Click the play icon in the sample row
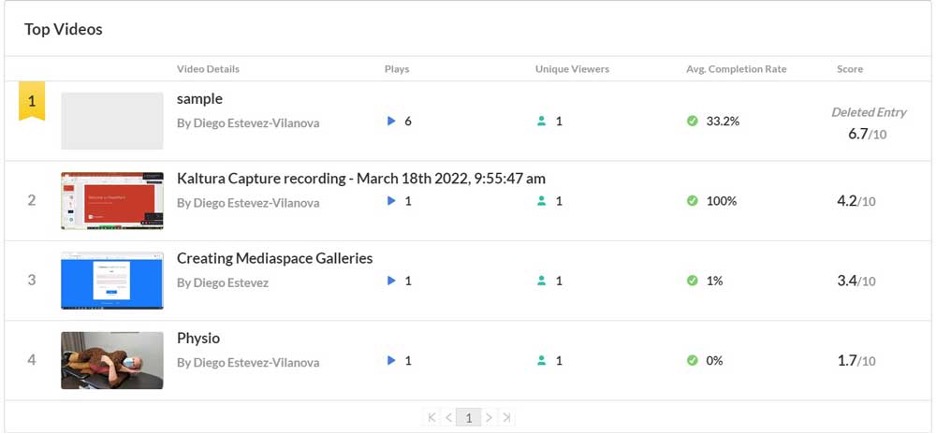Viewport: 936px width, 434px height. point(392,121)
